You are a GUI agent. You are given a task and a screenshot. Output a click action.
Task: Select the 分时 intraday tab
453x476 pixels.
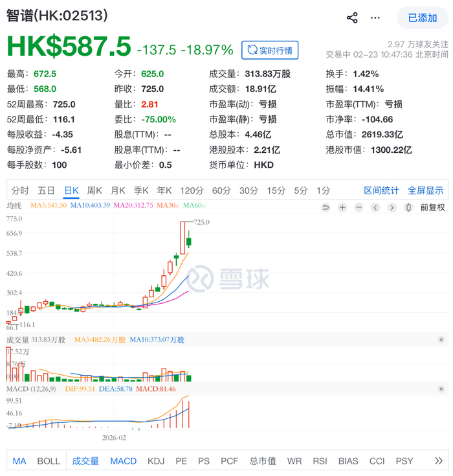(20, 190)
